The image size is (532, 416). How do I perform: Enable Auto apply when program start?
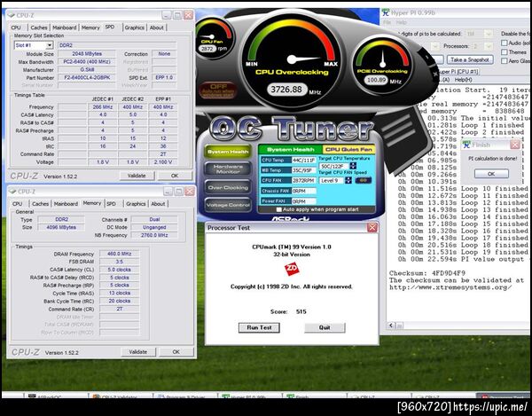click(279, 209)
